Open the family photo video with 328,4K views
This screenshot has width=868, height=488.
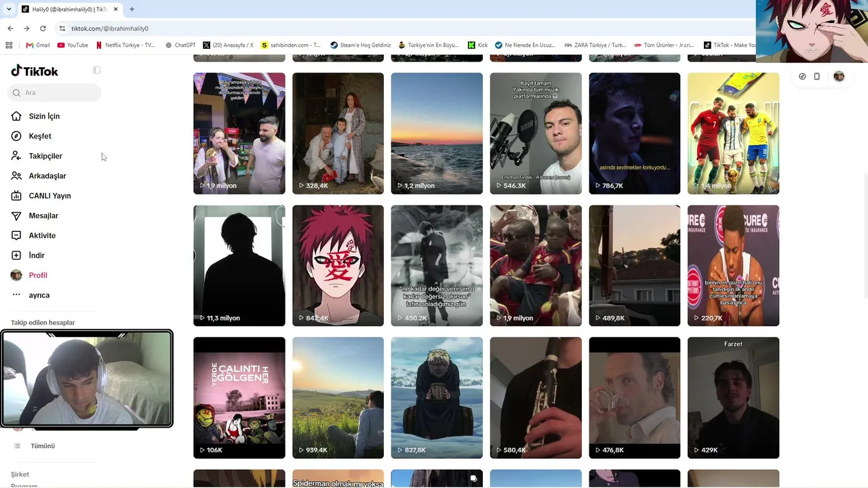(x=338, y=134)
